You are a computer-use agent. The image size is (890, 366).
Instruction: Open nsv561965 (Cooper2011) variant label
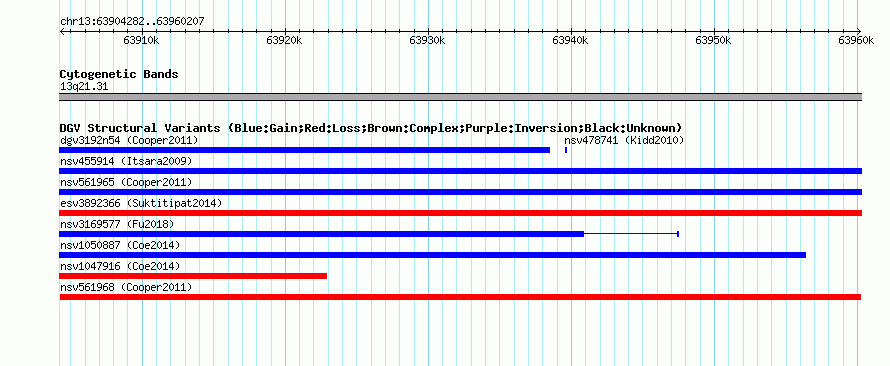tap(126, 182)
